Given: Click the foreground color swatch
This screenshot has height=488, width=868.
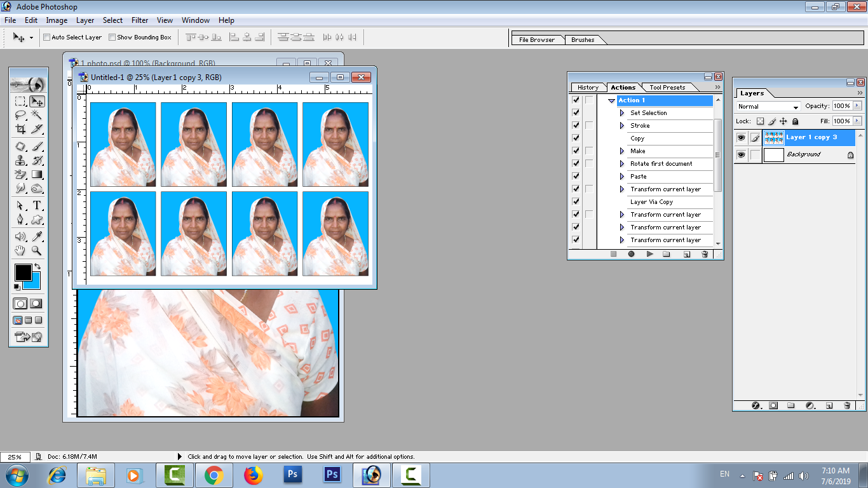Looking at the screenshot, I should click(x=23, y=273).
